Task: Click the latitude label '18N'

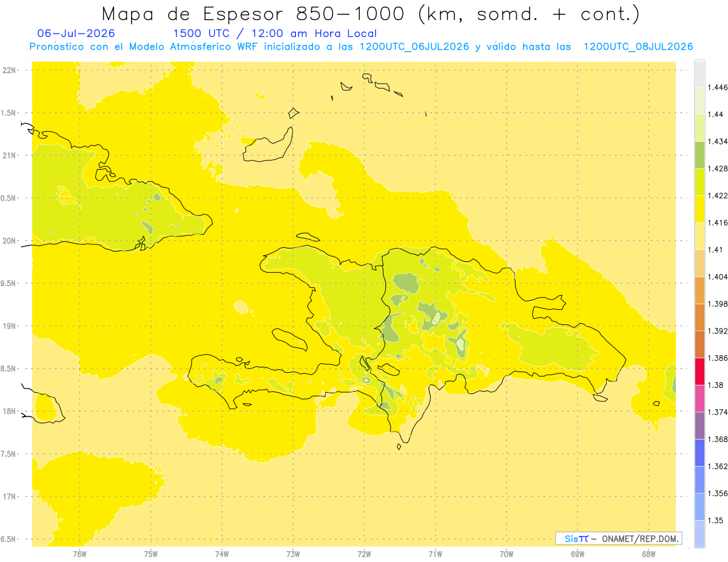Action: 9,412
